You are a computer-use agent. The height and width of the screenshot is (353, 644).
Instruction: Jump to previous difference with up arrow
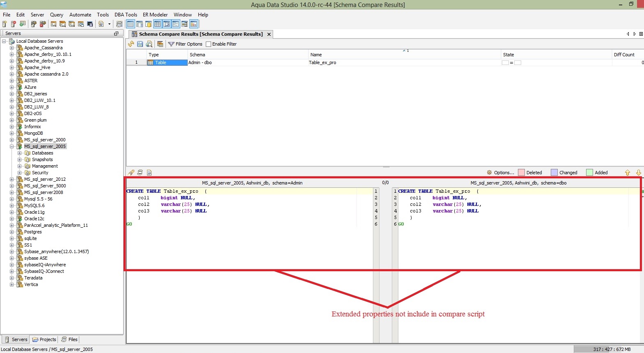[627, 173]
